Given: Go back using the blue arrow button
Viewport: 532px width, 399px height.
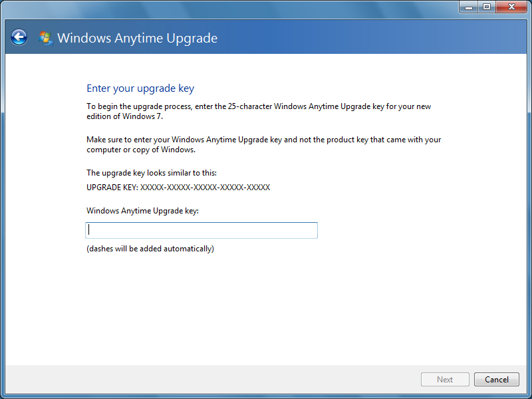Looking at the screenshot, I should coord(19,37).
